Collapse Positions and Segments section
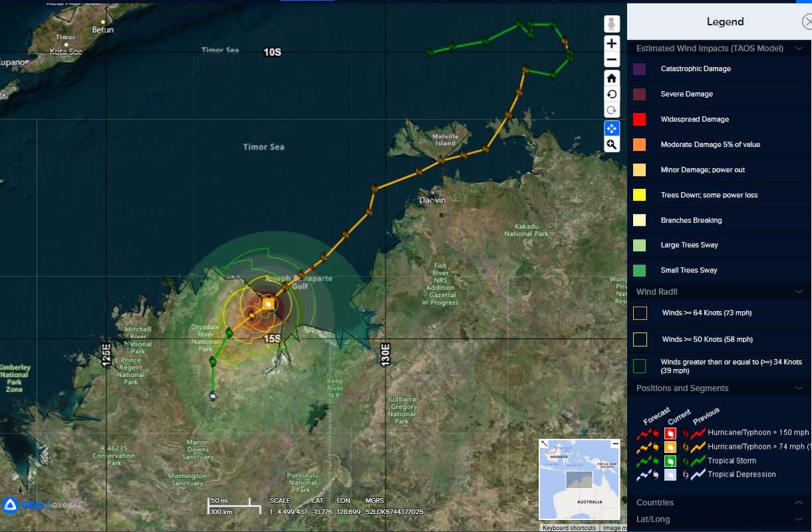The height and width of the screenshot is (532, 812). pyautogui.click(x=798, y=388)
